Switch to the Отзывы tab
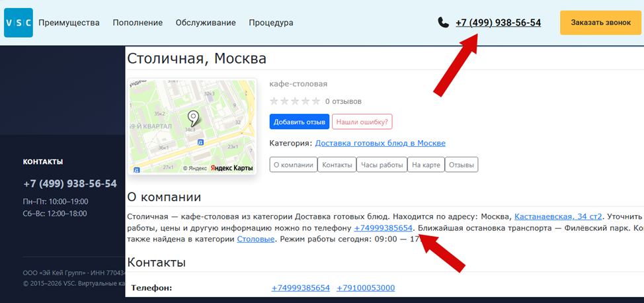Image resolution: width=644 pixels, height=303 pixels. tap(462, 165)
